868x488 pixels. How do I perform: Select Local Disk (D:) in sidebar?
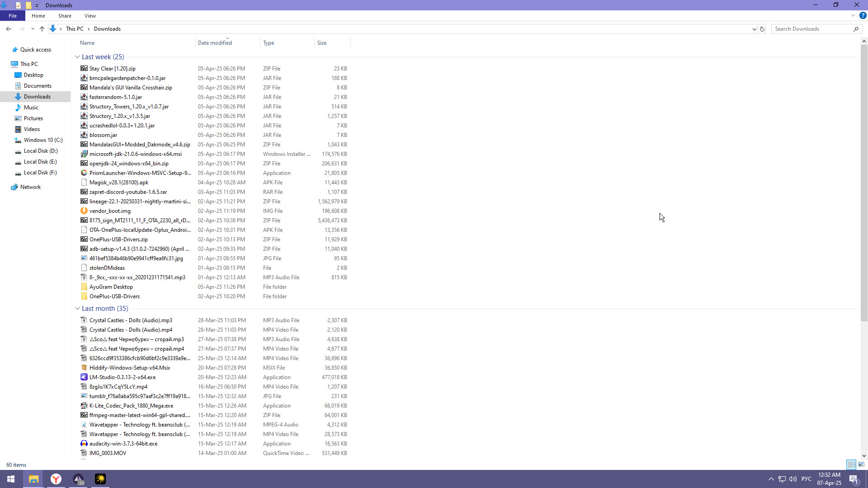pyautogui.click(x=40, y=151)
